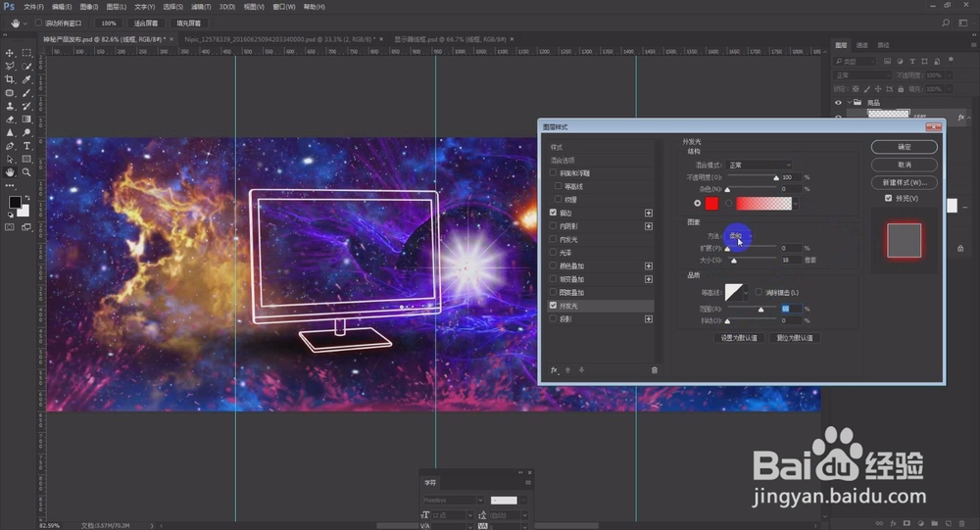This screenshot has height=530, width=980.
Task: Select the Rectangle shape tool
Action: tap(26, 160)
